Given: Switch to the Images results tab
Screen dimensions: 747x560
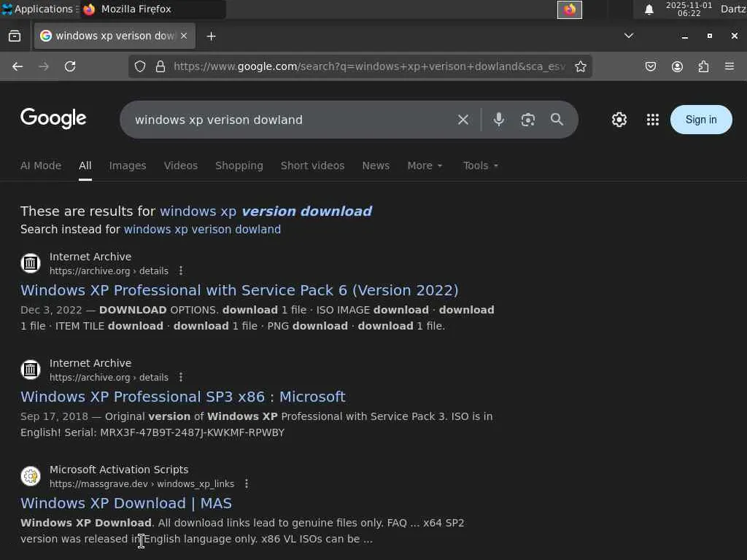Looking at the screenshot, I should click(128, 166).
